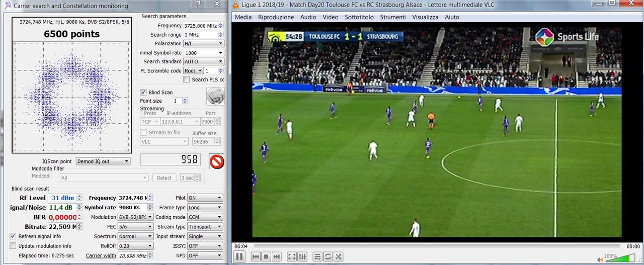Viewport: 644px width, 265px height.
Task: Click the Symbol rate 9080 Ks field
Action: [135, 208]
